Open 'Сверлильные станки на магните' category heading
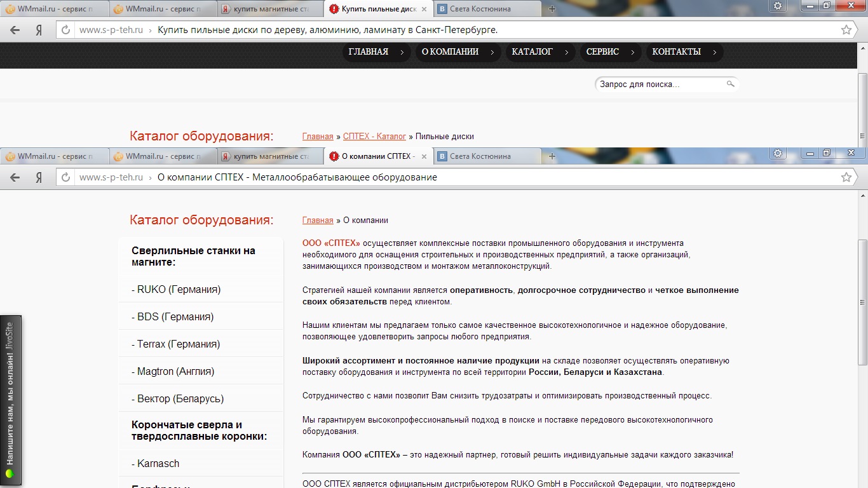The image size is (868, 488). click(x=193, y=256)
